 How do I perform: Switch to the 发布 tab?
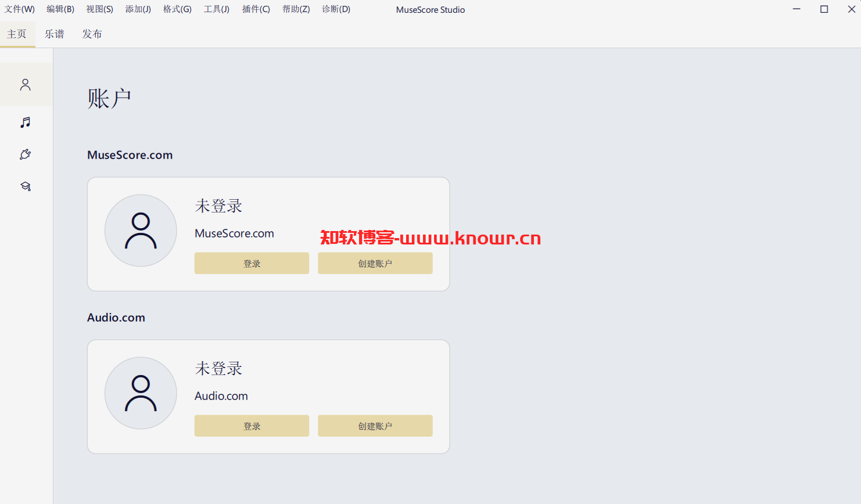tap(92, 34)
